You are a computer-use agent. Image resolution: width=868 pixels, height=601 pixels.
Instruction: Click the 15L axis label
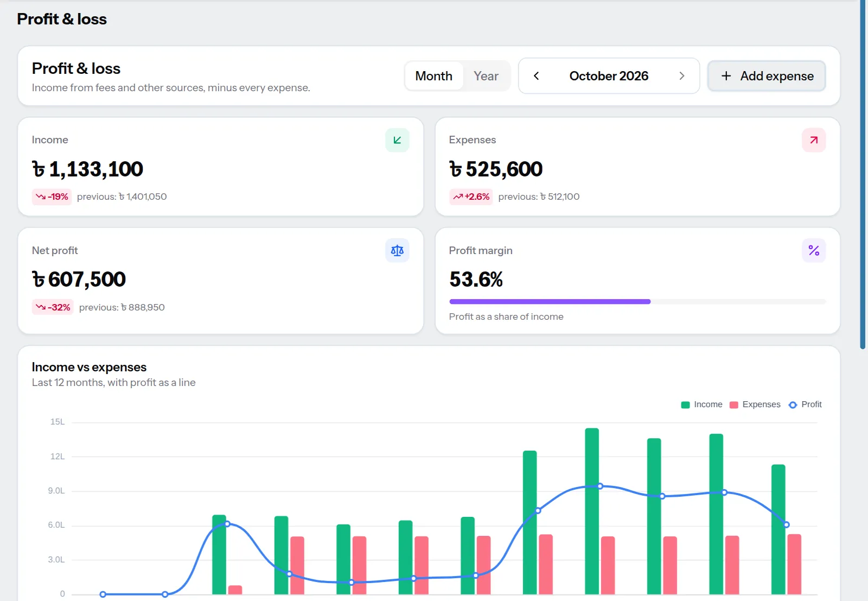tap(58, 422)
